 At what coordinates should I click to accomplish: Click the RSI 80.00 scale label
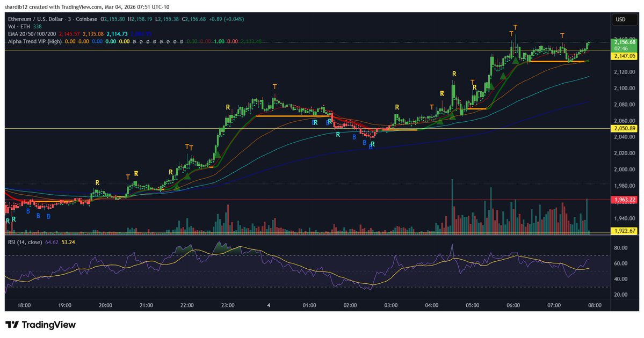pyautogui.click(x=620, y=248)
